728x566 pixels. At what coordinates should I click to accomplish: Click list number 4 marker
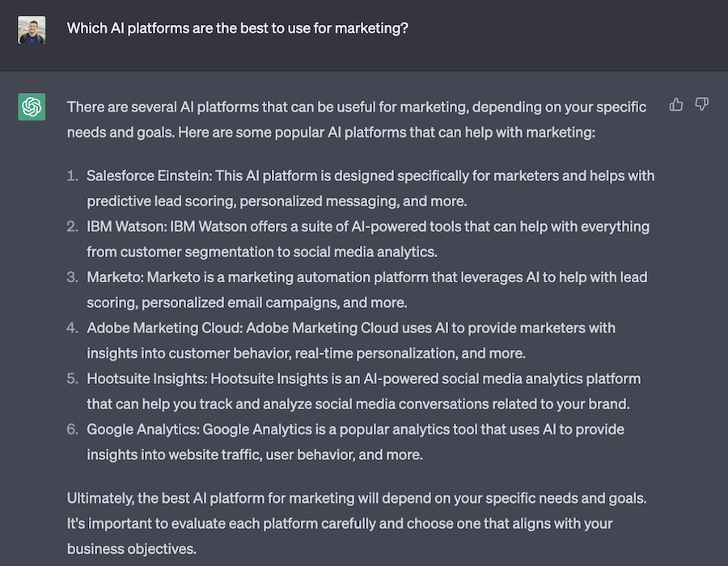pyautogui.click(x=73, y=327)
